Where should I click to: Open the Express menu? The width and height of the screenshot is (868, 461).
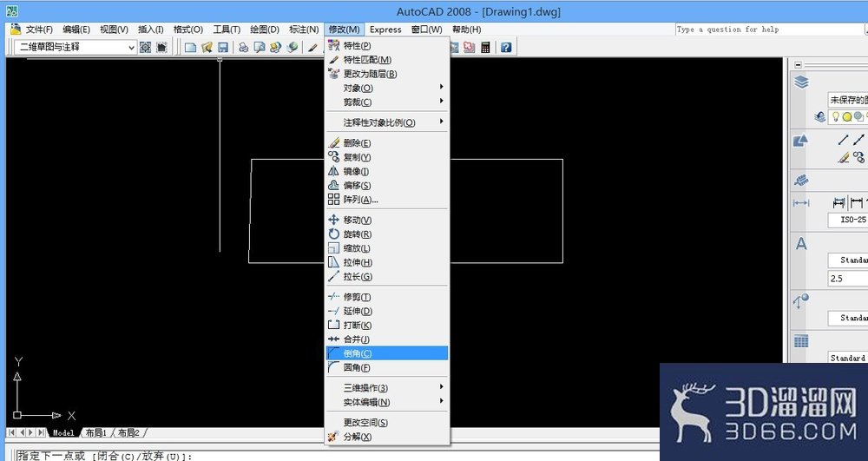(385, 30)
